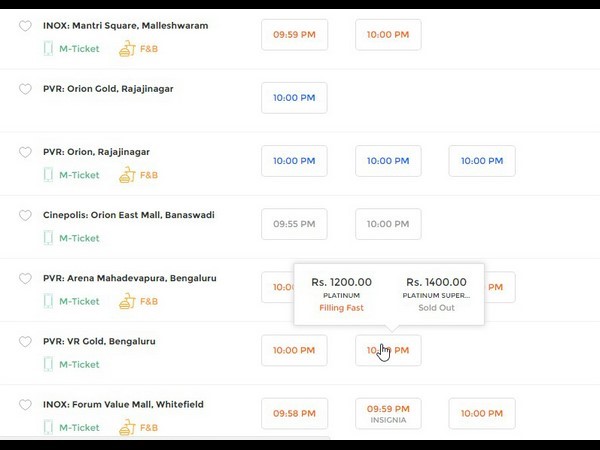Open INOX: Forum Value Mall, Whitefield
Image resolution: width=600 pixels, height=450 pixels.
click(x=123, y=404)
